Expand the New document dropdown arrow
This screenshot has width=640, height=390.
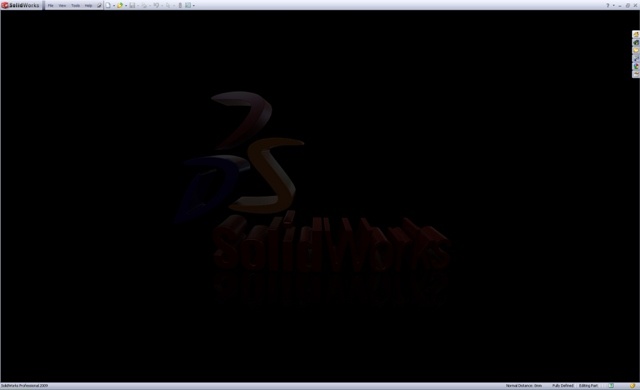(114, 6)
